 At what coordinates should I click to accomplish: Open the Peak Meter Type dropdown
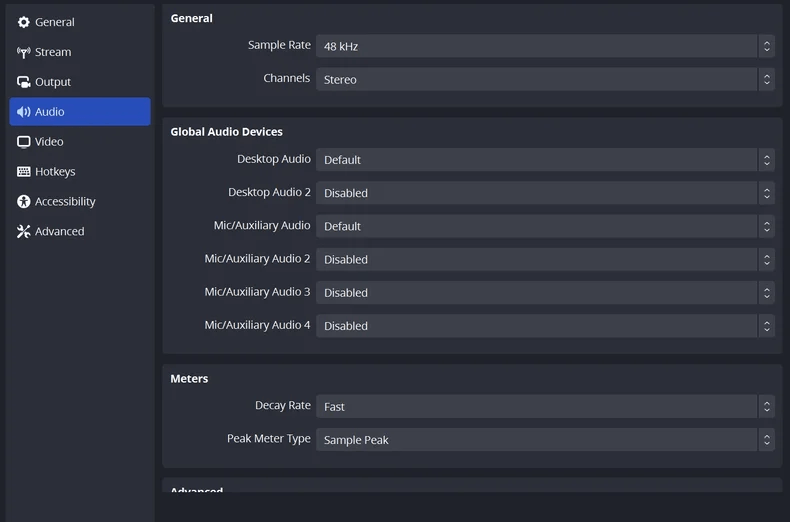tap(545, 440)
